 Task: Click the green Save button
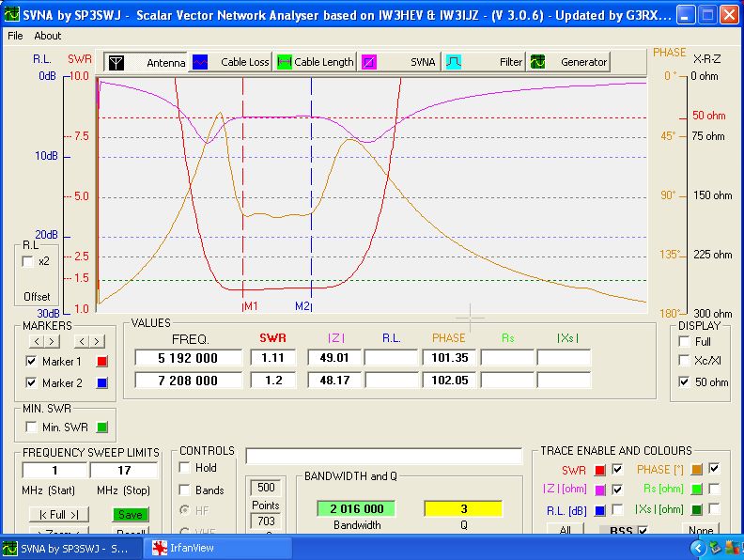click(x=131, y=514)
